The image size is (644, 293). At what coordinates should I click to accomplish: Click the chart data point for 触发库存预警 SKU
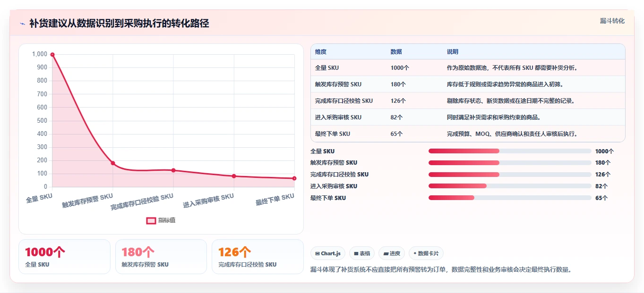(113, 163)
